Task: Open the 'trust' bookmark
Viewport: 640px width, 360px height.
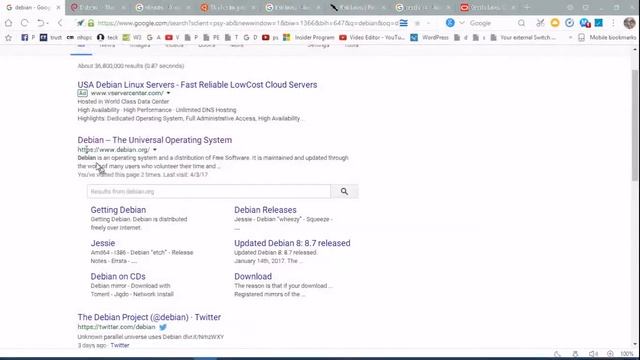Action: 52,38
